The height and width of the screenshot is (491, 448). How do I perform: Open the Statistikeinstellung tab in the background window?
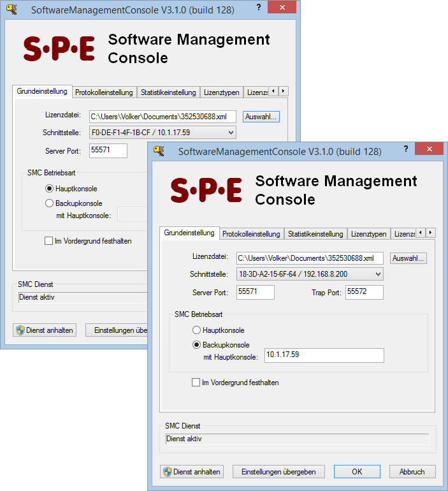pyautogui.click(x=168, y=92)
